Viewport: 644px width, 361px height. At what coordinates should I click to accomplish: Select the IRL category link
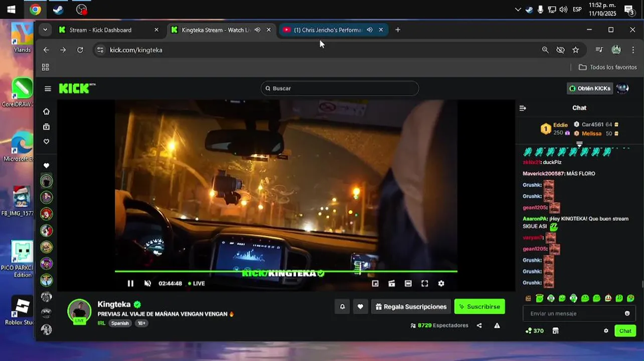tap(101, 323)
